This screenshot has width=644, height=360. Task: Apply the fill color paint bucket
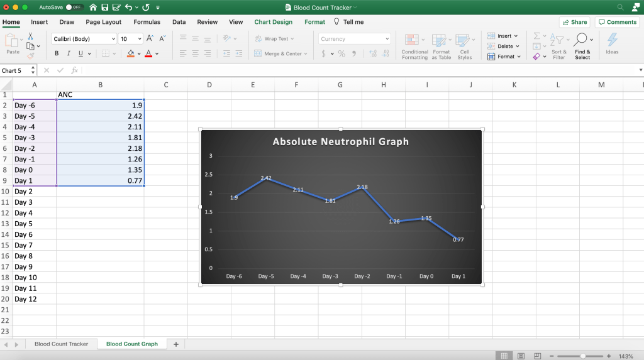131,53
